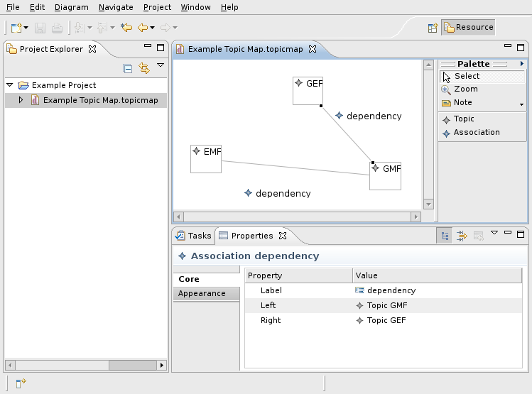Viewport: 532px width, 394px height.
Task: Choose the Association tool in Palette
Action: [482, 133]
